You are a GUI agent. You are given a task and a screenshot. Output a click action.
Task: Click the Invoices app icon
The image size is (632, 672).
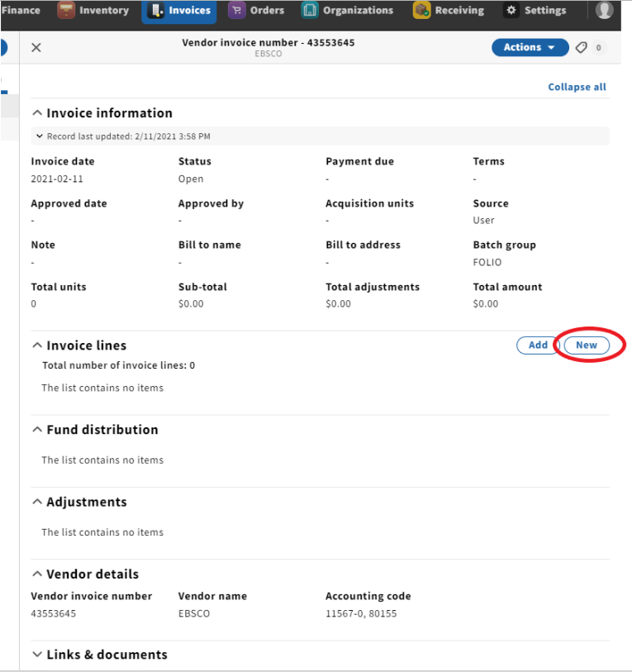coord(155,10)
